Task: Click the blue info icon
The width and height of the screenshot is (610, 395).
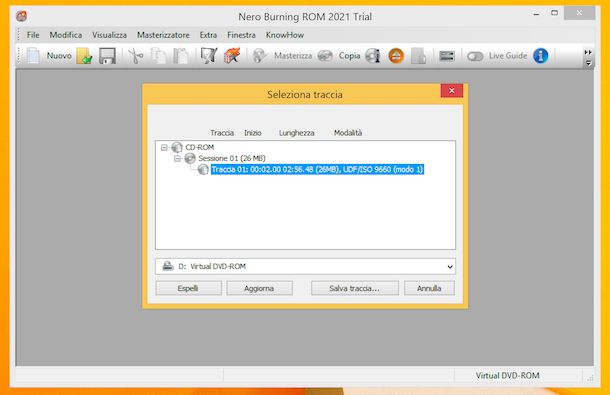Action: pos(540,56)
